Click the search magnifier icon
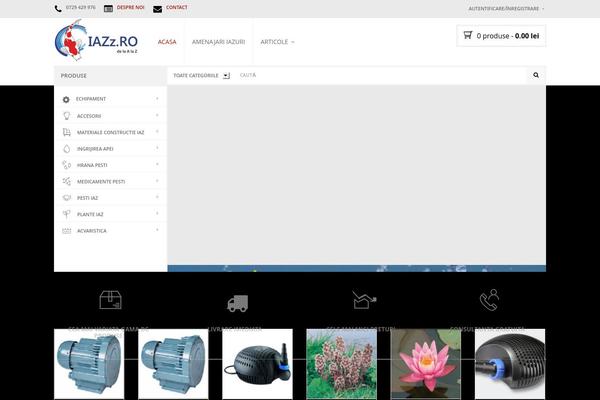The height and width of the screenshot is (400, 600). [x=536, y=75]
